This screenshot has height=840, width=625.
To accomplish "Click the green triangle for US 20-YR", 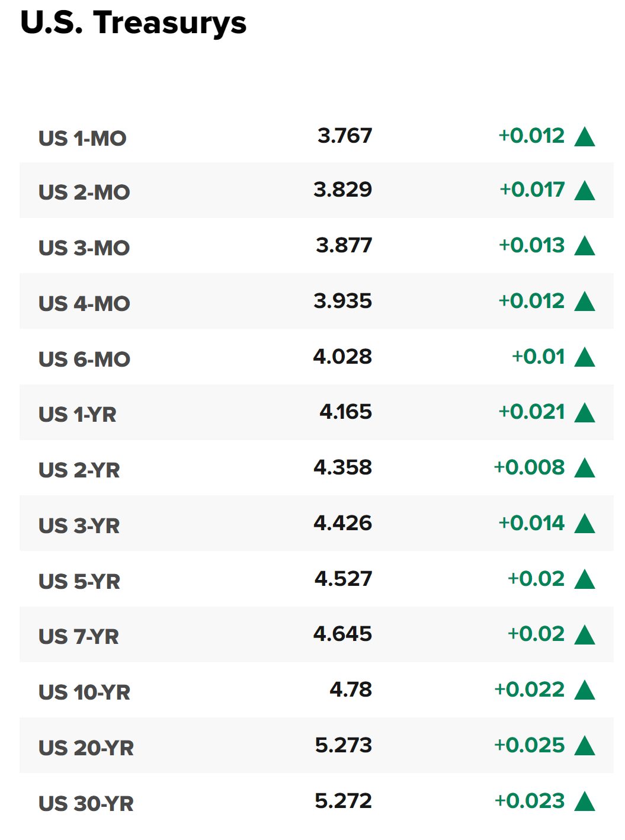I will pyautogui.click(x=584, y=746).
